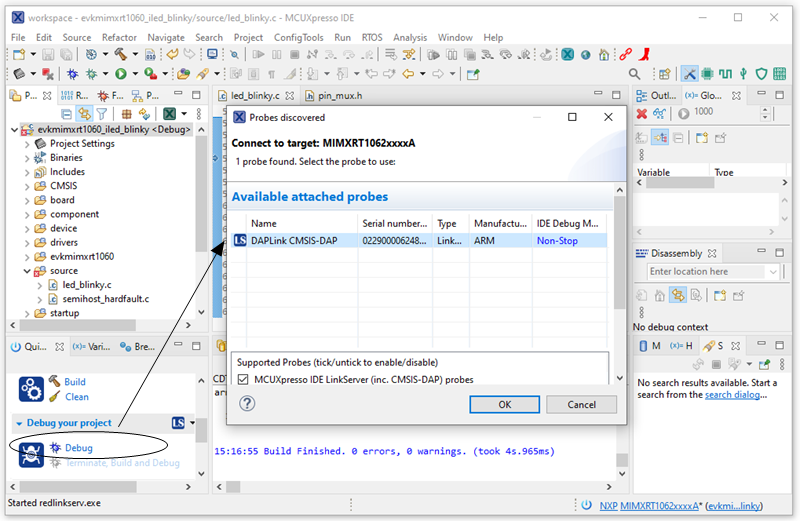Collapse the Debug your project section
Image resolution: width=800 pixels, height=521 pixels.
[19, 423]
